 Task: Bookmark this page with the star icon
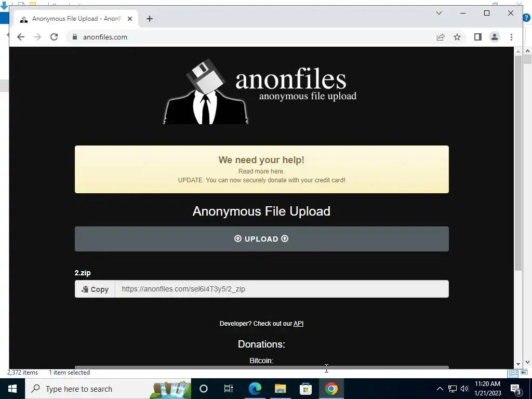click(457, 37)
